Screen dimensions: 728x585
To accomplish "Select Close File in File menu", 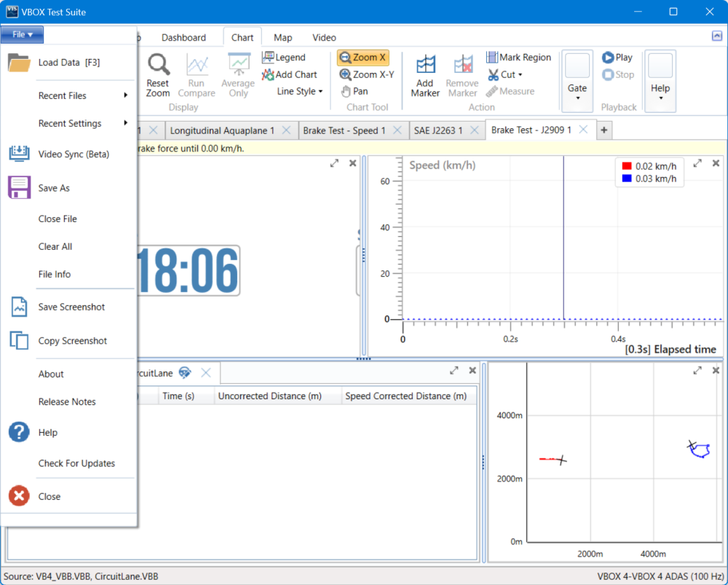I will (x=58, y=219).
